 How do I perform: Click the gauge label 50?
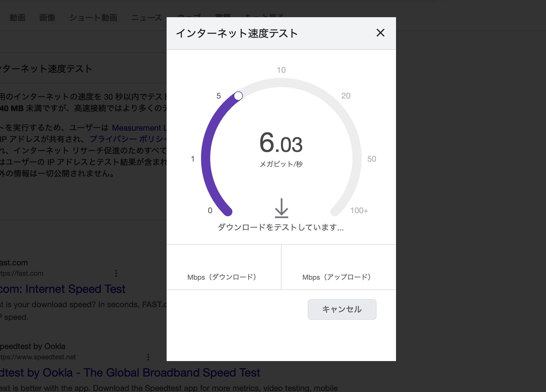pyautogui.click(x=372, y=159)
